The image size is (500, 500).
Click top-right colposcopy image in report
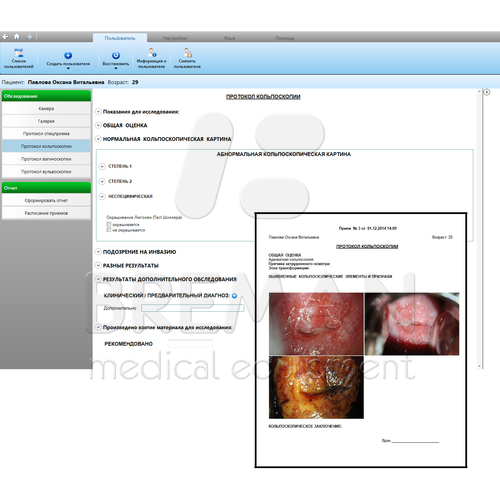point(412,324)
